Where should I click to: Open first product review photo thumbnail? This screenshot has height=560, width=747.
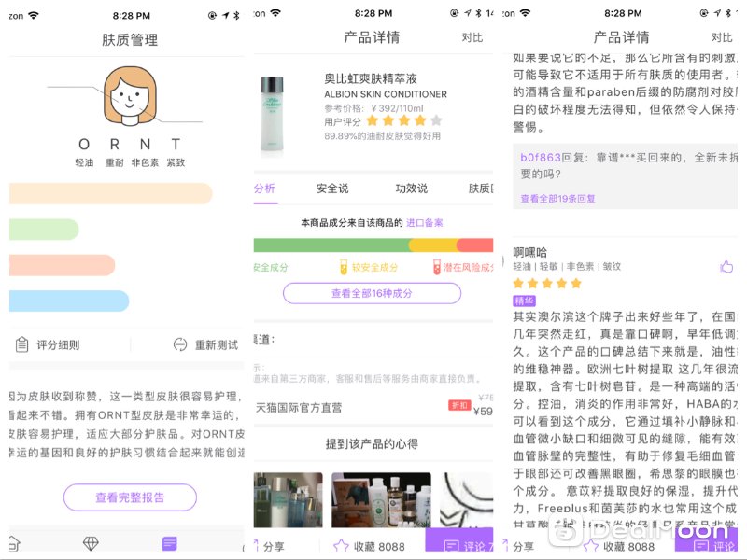click(x=288, y=500)
